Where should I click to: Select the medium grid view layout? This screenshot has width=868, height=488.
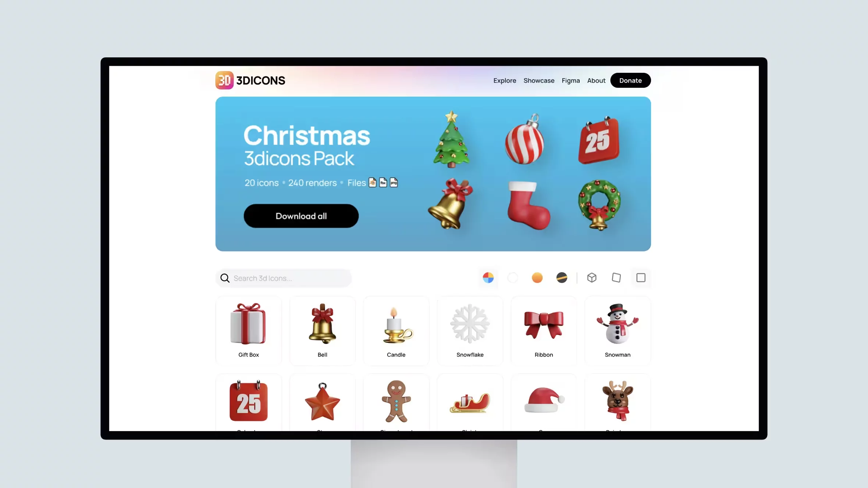[x=616, y=277]
